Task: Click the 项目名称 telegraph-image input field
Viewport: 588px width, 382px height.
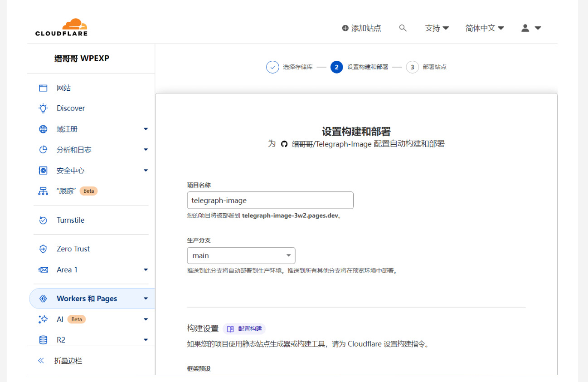Action: (270, 200)
